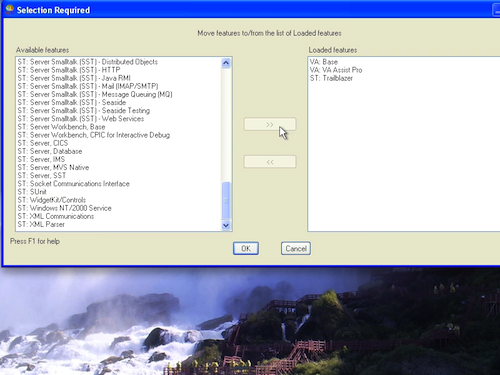The image size is (500, 375).
Task: Click the scroll down arrow of Available features
Action: (226, 225)
